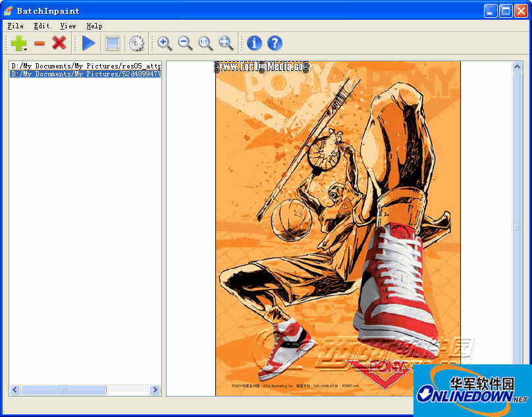This screenshot has height=417, width=532.
Task: Click the Zoom Out magnifier icon
Action: coord(185,43)
